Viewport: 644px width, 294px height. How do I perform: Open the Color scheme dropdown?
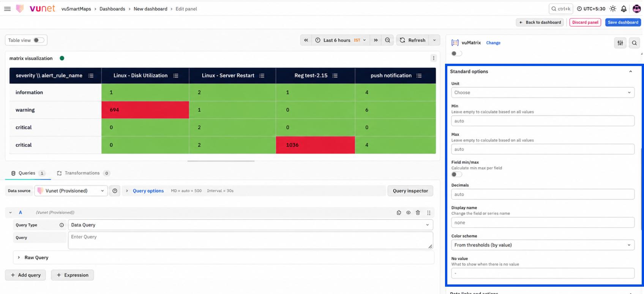pos(543,245)
